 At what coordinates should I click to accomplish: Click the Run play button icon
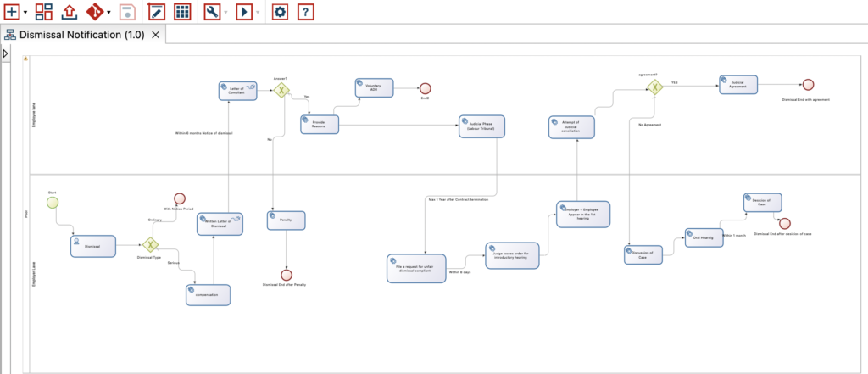[x=244, y=12]
